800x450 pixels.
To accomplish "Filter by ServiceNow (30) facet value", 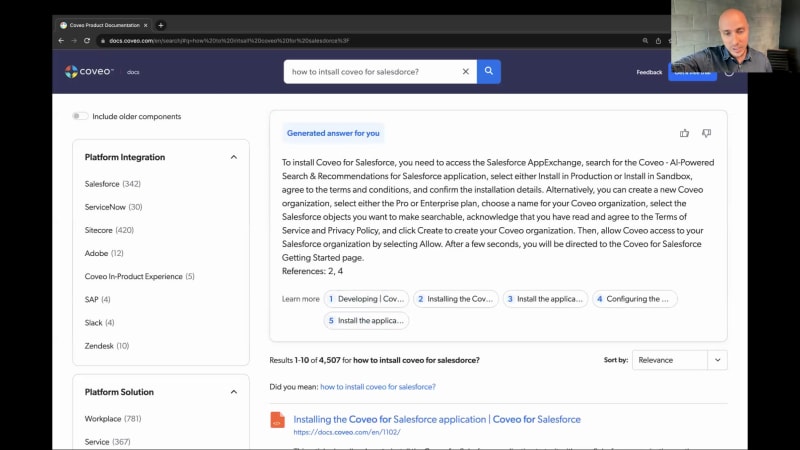I will pos(113,207).
